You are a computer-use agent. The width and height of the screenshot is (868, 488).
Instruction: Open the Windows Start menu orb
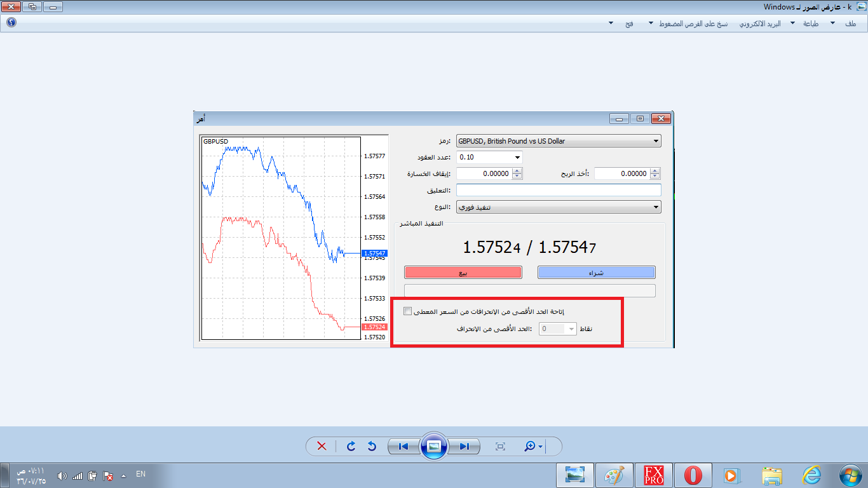[x=850, y=475]
